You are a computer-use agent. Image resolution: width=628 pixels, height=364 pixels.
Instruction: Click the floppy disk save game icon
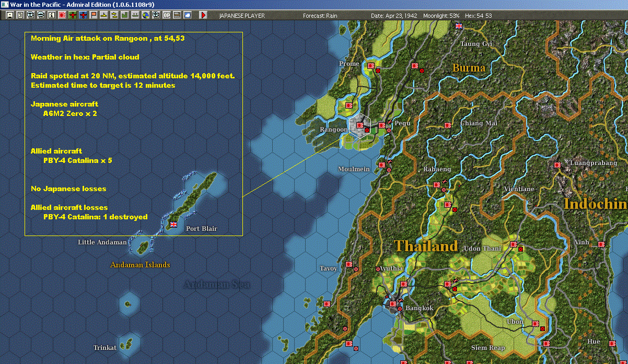[9, 15]
